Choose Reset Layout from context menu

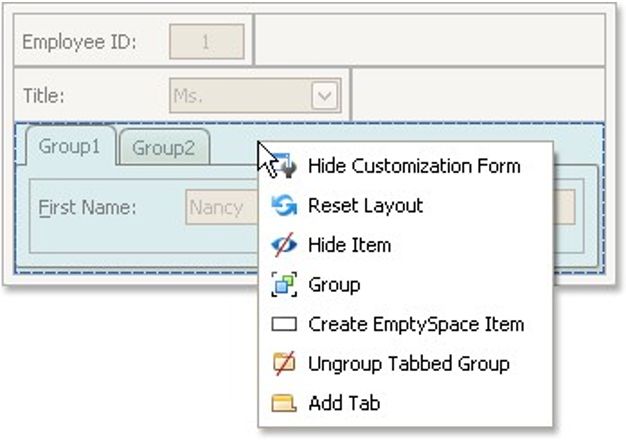tap(365, 205)
